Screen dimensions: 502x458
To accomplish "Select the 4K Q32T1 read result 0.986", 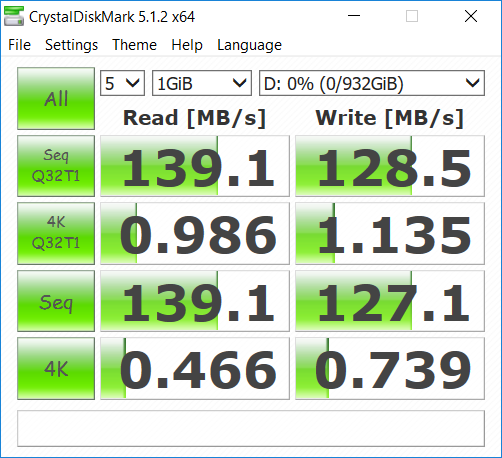I will (x=195, y=233).
